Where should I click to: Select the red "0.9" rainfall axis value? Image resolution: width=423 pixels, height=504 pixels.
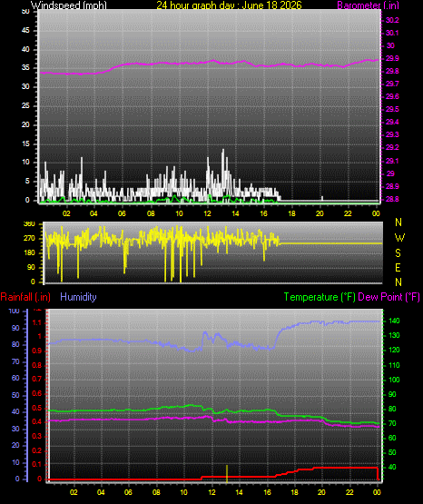coord(37,351)
